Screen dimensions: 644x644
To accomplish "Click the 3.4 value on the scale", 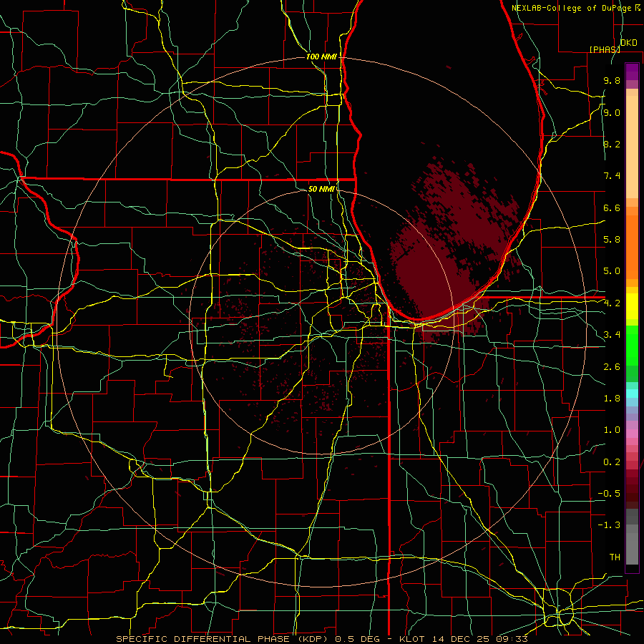I will click(x=612, y=335).
